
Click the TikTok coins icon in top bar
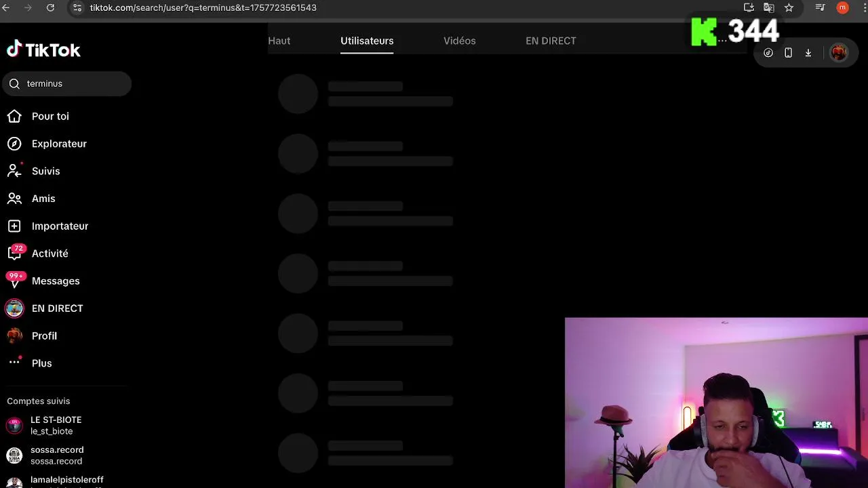768,53
